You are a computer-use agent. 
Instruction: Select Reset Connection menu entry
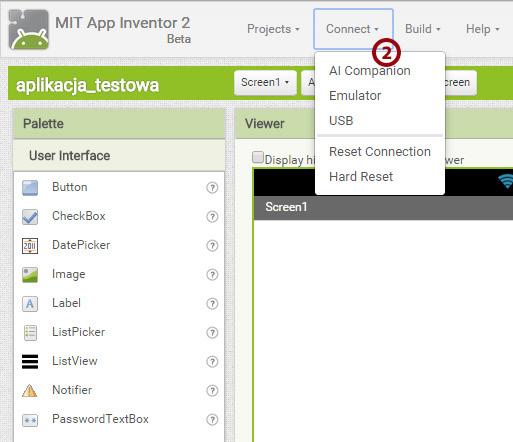point(380,152)
